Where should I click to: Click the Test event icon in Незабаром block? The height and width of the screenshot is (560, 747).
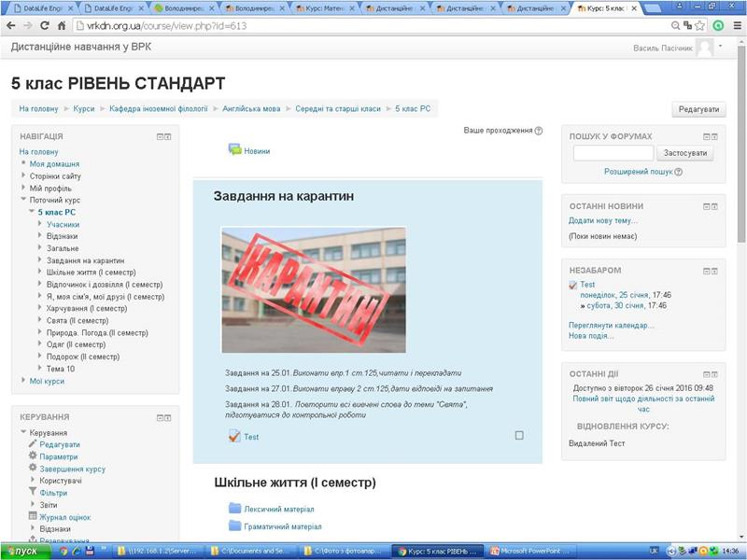click(x=573, y=285)
